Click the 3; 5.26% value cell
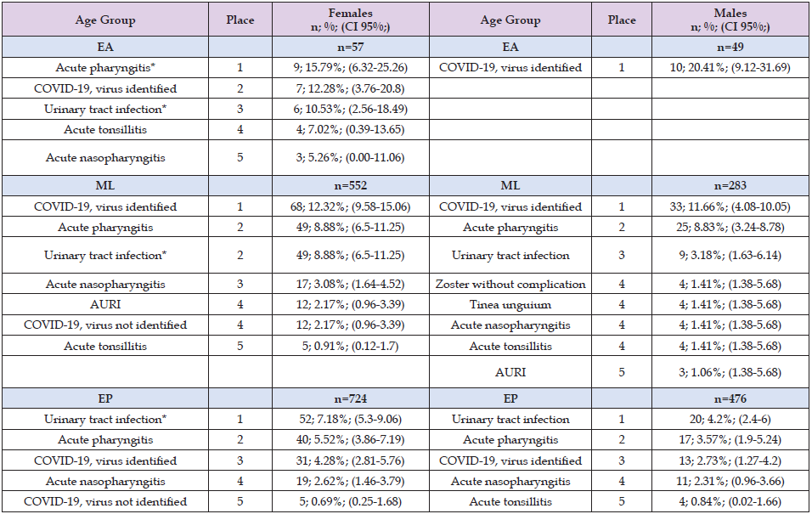This screenshot has height=514, width=812. coord(350,156)
